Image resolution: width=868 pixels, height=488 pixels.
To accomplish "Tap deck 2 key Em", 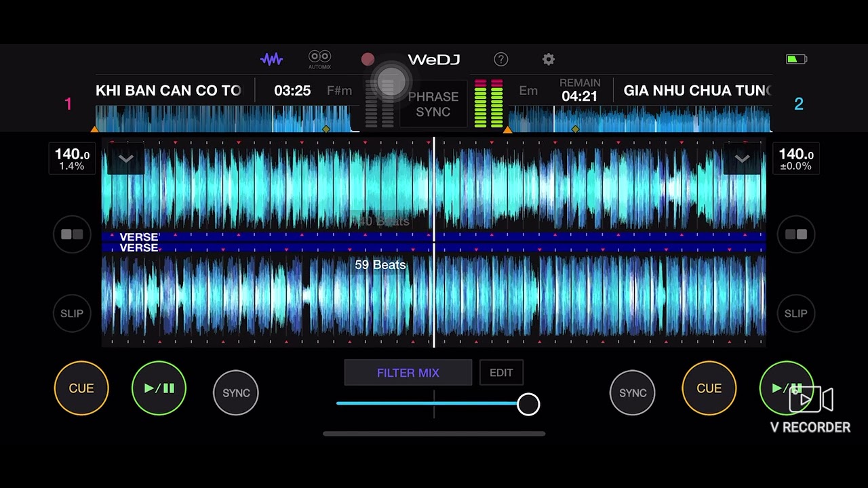I will click(528, 91).
